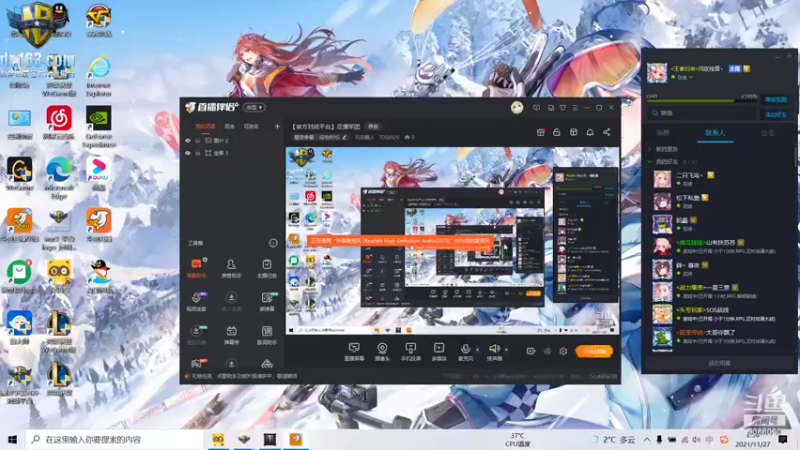Click the wide button below the friends list
The height and width of the screenshot is (450, 800).
(x=719, y=363)
